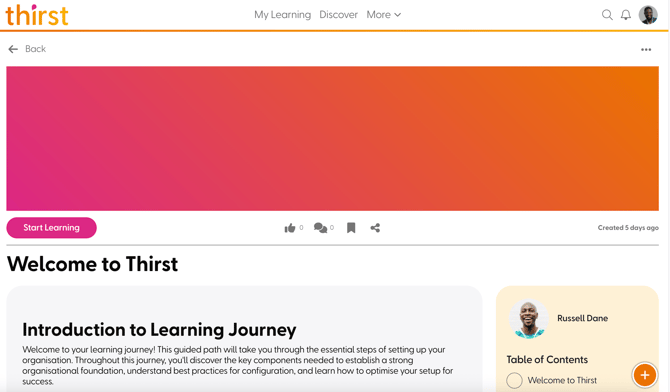
Task: Click the Start Learning button
Action: coord(51,227)
